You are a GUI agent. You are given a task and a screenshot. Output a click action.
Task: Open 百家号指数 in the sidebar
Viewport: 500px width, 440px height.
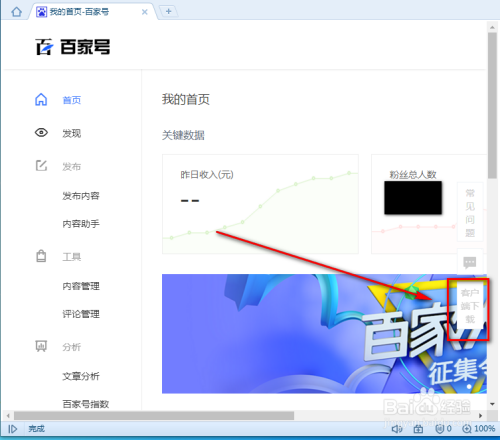click(x=86, y=404)
